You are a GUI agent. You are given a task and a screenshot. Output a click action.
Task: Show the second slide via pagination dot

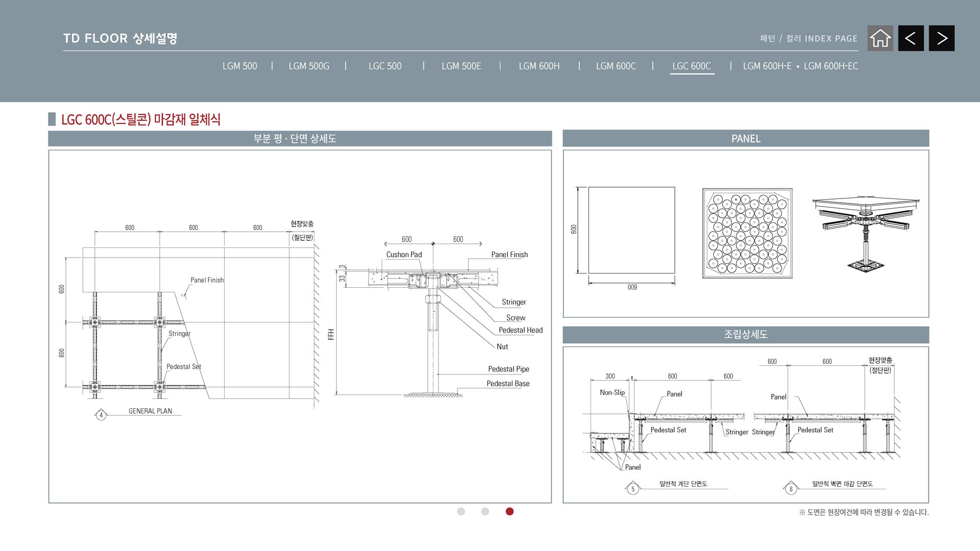pos(485,511)
